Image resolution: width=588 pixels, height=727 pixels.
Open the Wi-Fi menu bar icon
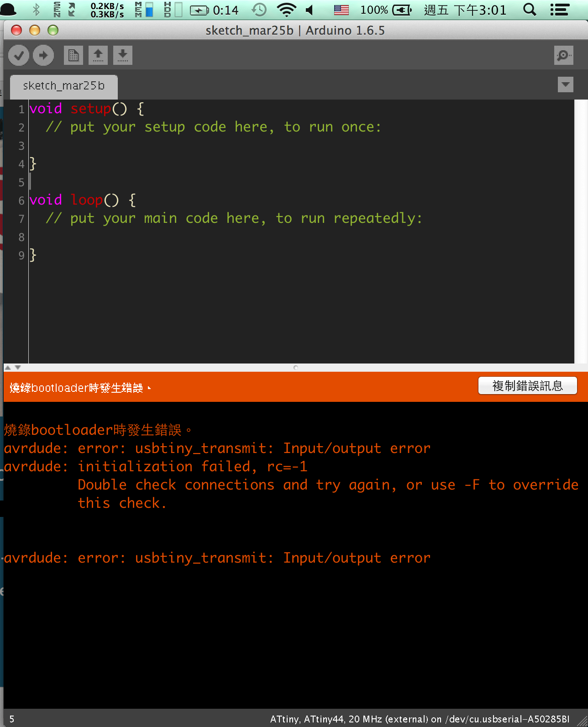coord(287,10)
